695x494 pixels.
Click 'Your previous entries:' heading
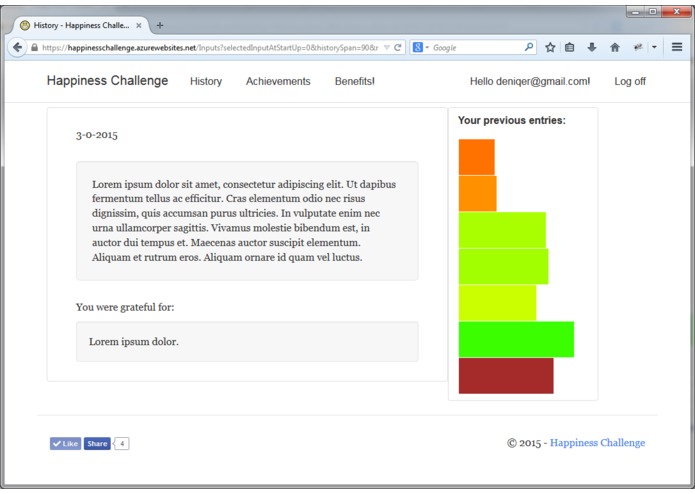tap(511, 120)
